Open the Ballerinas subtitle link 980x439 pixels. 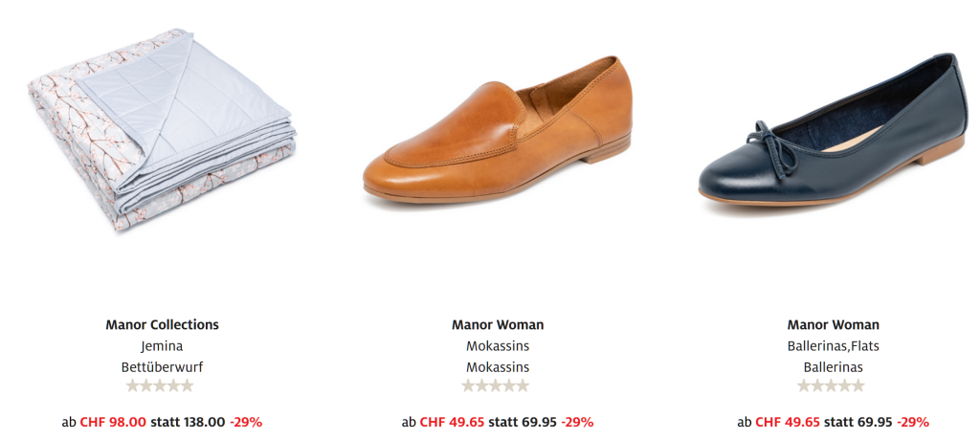tap(834, 367)
